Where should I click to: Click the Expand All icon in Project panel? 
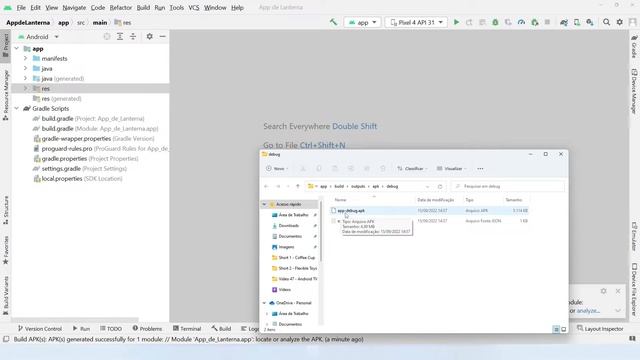(x=120, y=37)
